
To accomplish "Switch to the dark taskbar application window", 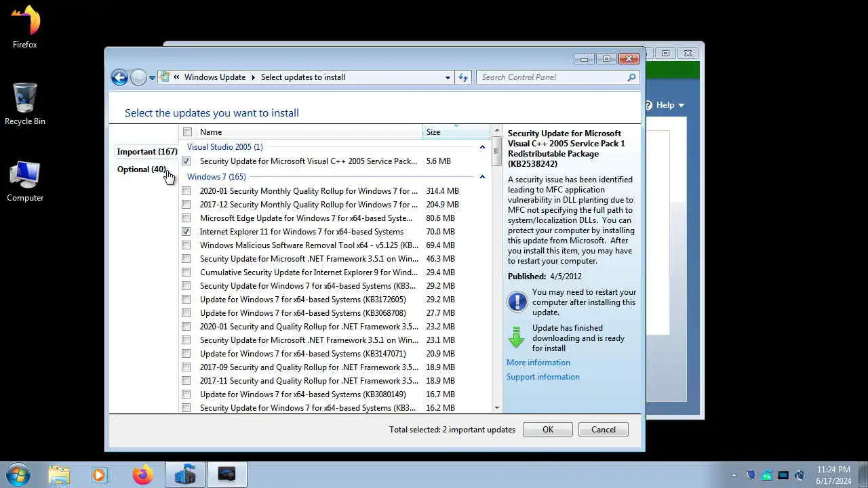I will click(226, 475).
